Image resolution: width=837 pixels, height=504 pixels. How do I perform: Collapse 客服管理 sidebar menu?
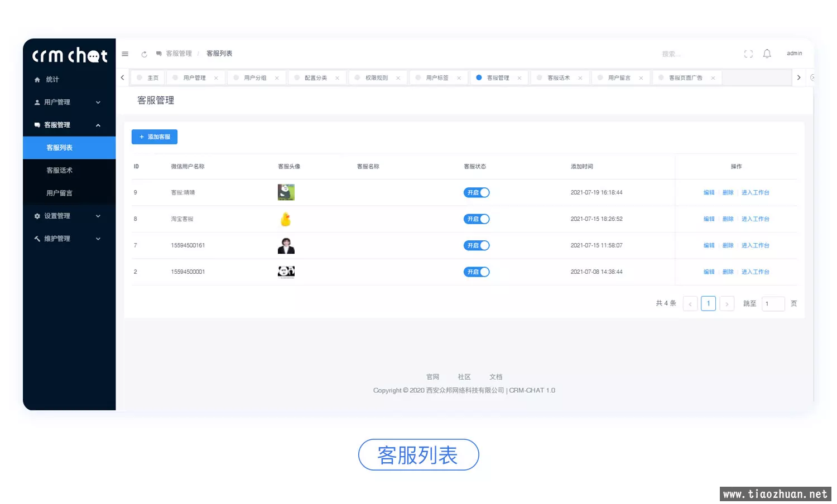pyautogui.click(x=69, y=125)
